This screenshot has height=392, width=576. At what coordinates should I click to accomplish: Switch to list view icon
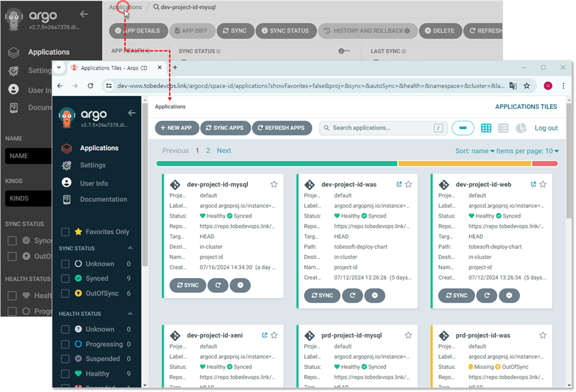tap(503, 128)
